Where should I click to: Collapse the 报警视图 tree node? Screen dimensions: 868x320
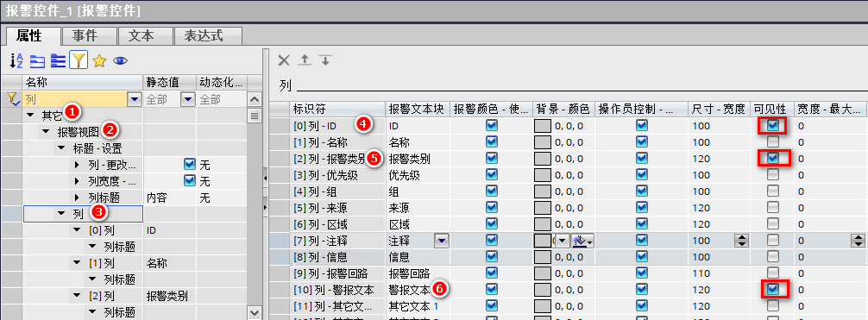pos(46,132)
